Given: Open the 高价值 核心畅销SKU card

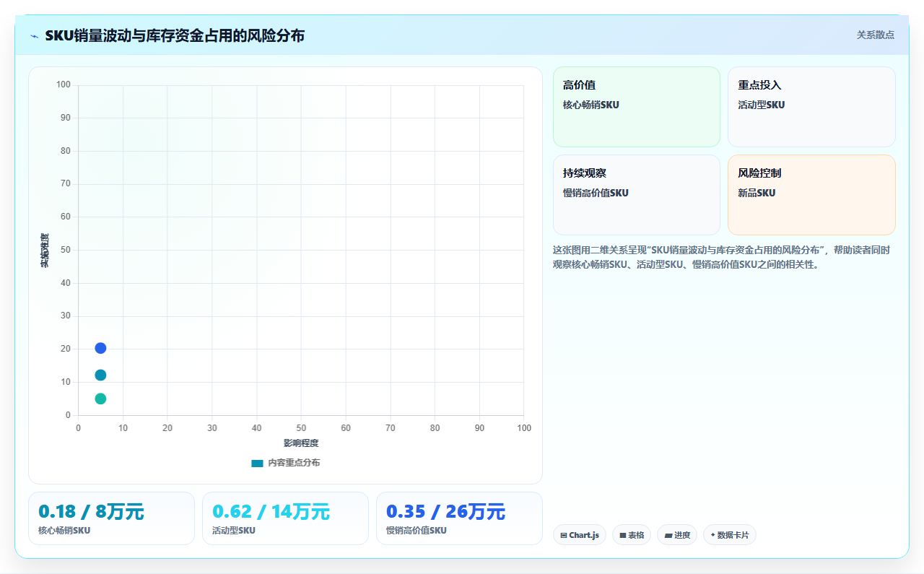Looking at the screenshot, I should click(637, 107).
